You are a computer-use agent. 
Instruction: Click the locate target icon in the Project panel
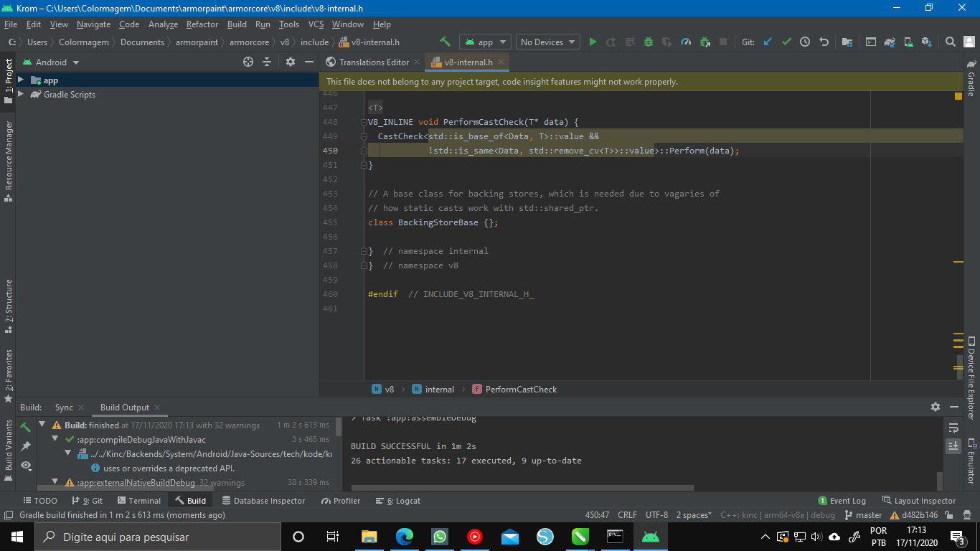(248, 62)
